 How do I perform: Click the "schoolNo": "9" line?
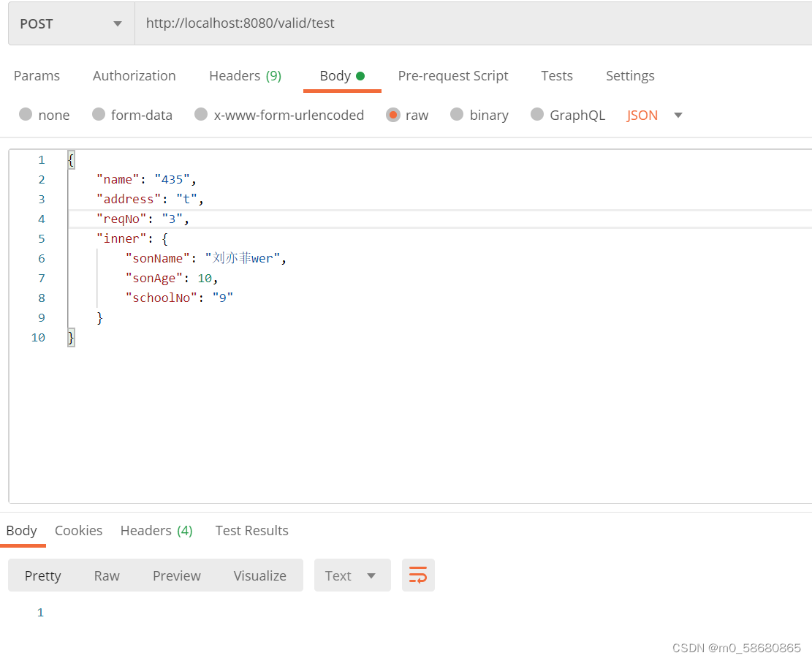(x=179, y=298)
